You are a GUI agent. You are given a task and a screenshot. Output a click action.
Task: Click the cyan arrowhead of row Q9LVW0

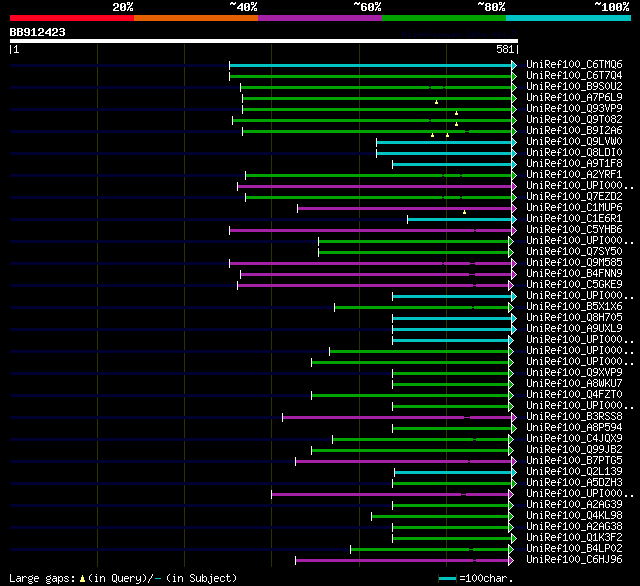(514, 142)
